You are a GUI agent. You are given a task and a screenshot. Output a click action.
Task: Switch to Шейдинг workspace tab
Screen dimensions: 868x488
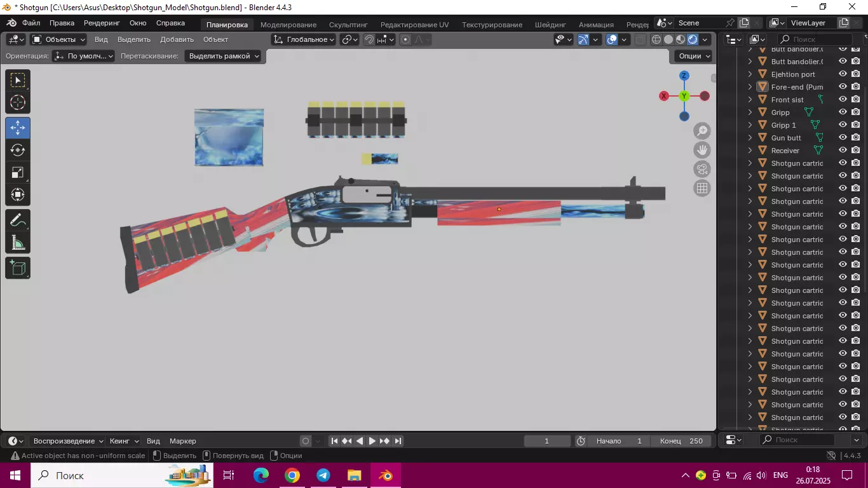(550, 24)
